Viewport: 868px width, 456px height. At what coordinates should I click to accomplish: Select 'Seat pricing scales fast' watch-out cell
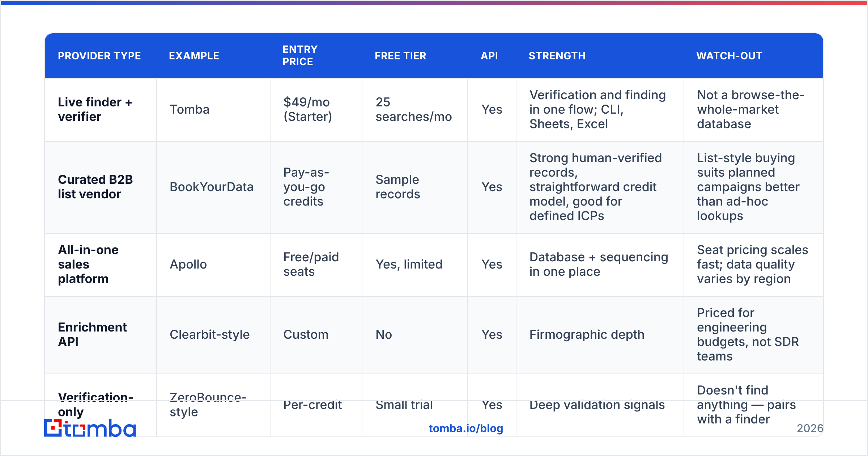(x=754, y=265)
